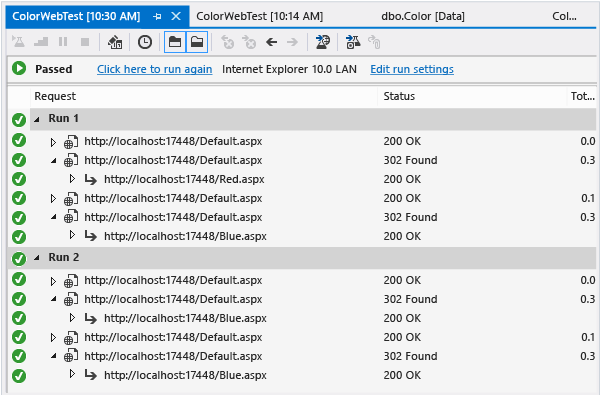600x395 pixels.
Task: Expand Run 2 Default.aspx request with total 0.1
Action: point(53,337)
